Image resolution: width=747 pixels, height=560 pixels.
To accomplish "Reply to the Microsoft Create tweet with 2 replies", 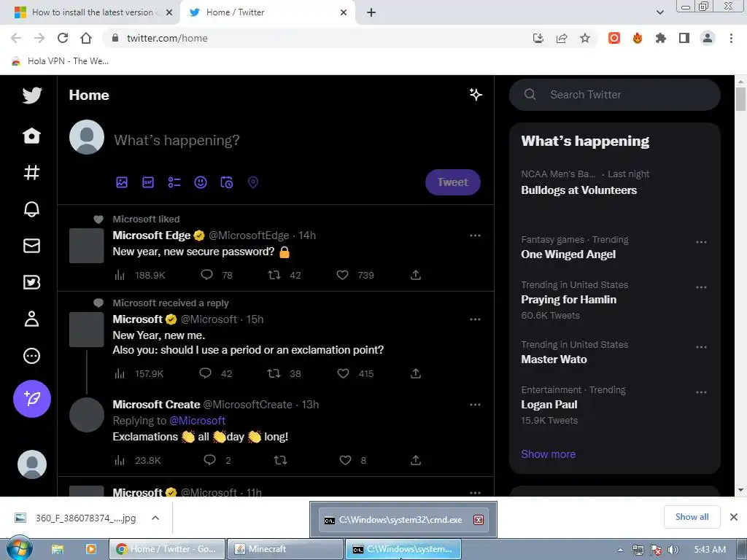I will [x=209, y=460].
